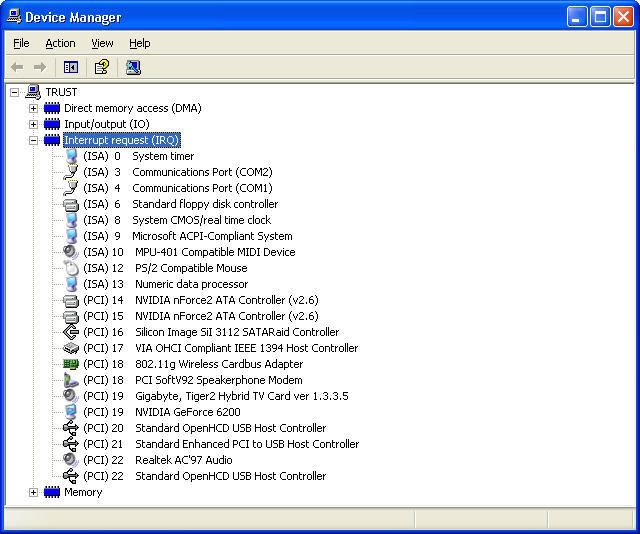
Task: Click IRQ 22 USB Host Controller icon
Action: pos(71,476)
